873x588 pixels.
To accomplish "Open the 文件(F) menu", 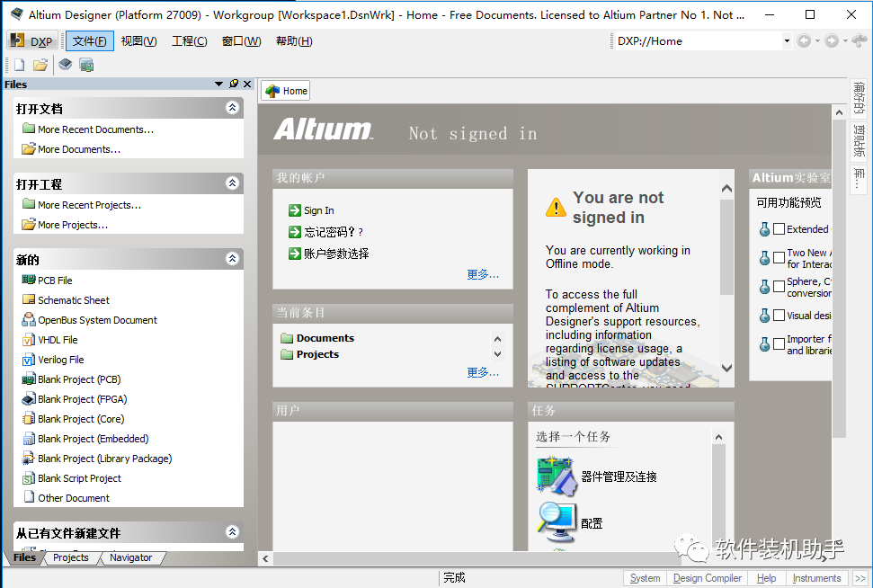I will click(90, 41).
